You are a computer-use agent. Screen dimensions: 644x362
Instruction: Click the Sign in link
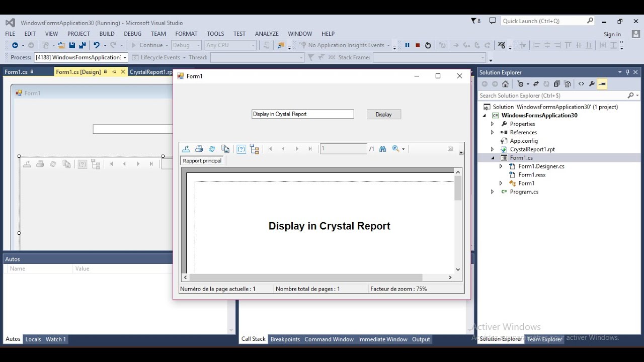click(612, 34)
